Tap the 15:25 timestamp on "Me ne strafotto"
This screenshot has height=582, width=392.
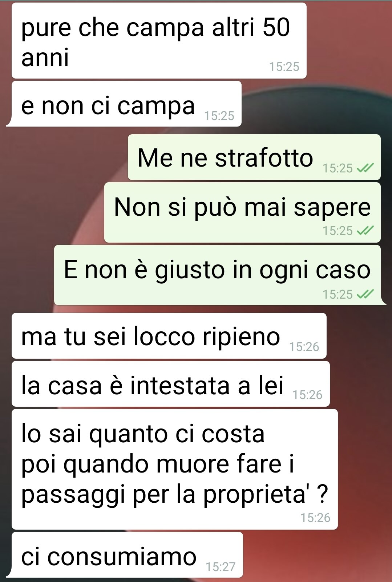pos(338,168)
